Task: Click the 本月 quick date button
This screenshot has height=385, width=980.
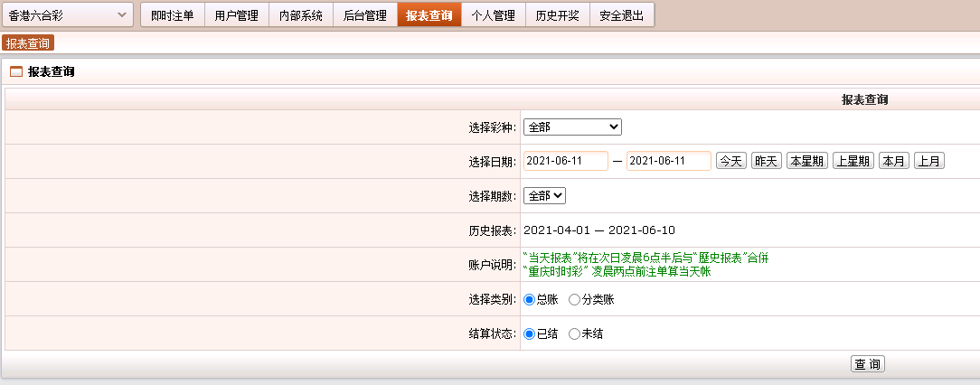Action: click(894, 161)
